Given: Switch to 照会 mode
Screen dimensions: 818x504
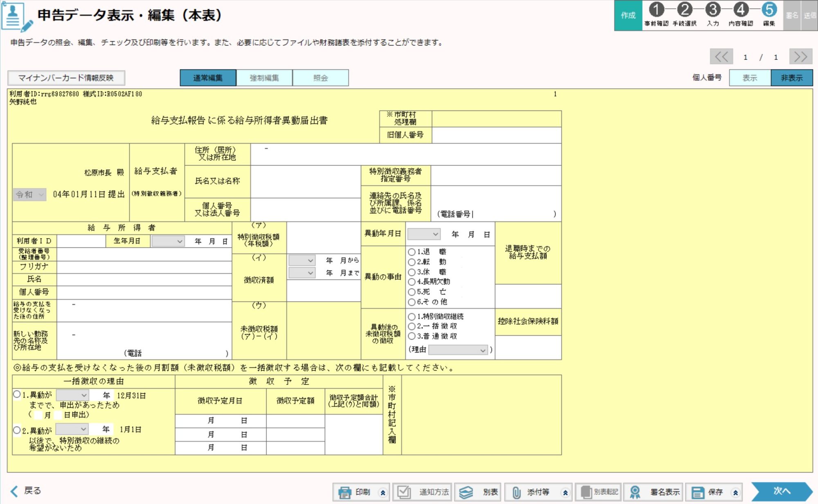Looking at the screenshot, I should coord(321,78).
